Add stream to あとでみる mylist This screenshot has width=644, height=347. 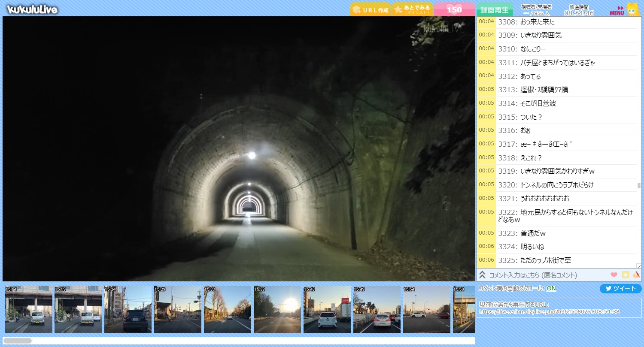point(412,9)
